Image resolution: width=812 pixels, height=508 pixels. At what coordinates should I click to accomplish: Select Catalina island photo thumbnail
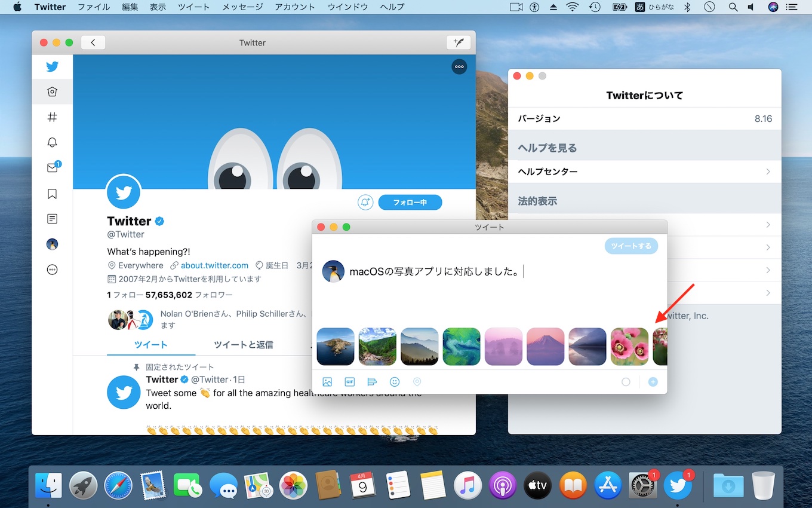[336, 347]
